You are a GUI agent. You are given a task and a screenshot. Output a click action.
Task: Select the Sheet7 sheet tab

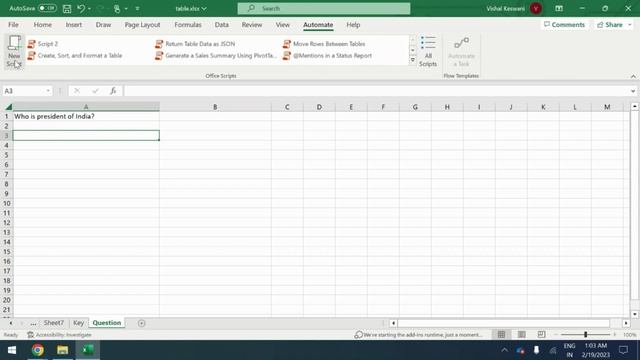[x=54, y=323]
